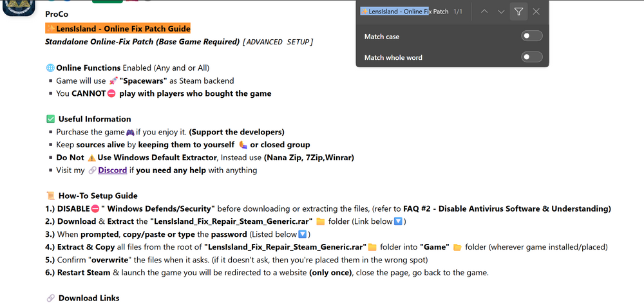Screen dimensions: 644x303
Task: Enable the Match case switch
Action: tap(532, 36)
